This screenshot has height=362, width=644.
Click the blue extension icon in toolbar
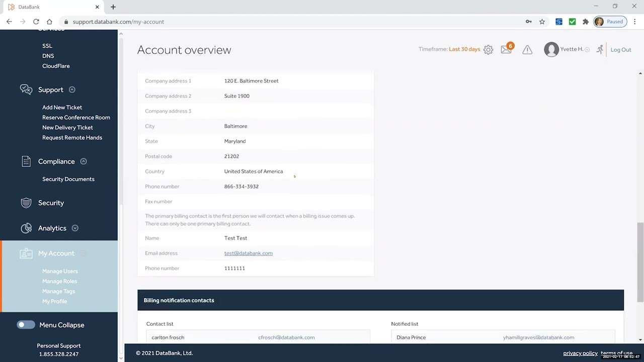click(558, 22)
